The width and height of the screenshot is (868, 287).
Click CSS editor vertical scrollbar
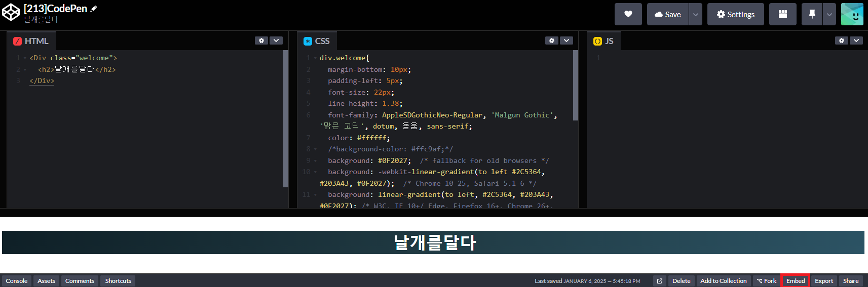click(x=576, y=85)
